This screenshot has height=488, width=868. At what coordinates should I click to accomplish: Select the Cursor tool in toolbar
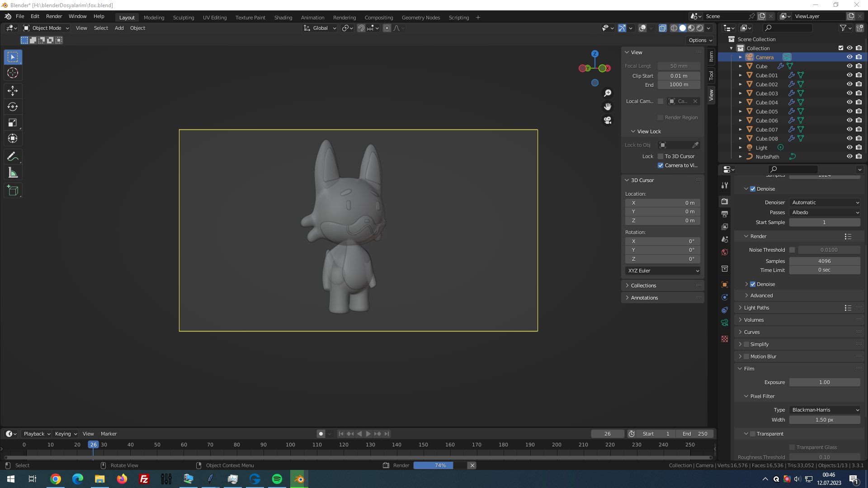pos(13,73)
